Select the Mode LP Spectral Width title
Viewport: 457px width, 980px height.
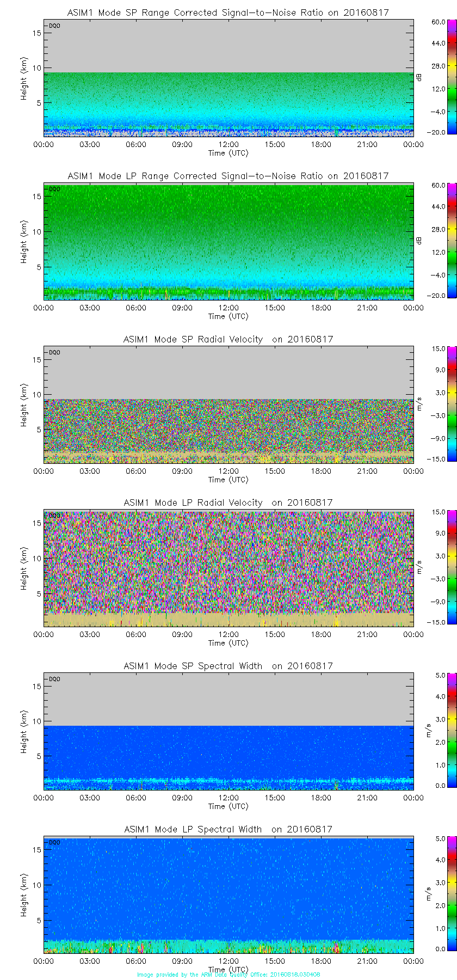point(228,829)
